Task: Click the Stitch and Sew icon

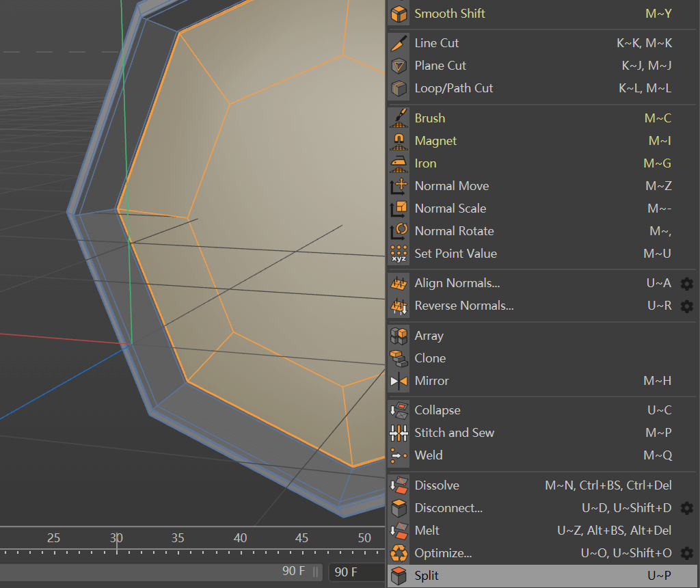Action: [x=399, y=433]
